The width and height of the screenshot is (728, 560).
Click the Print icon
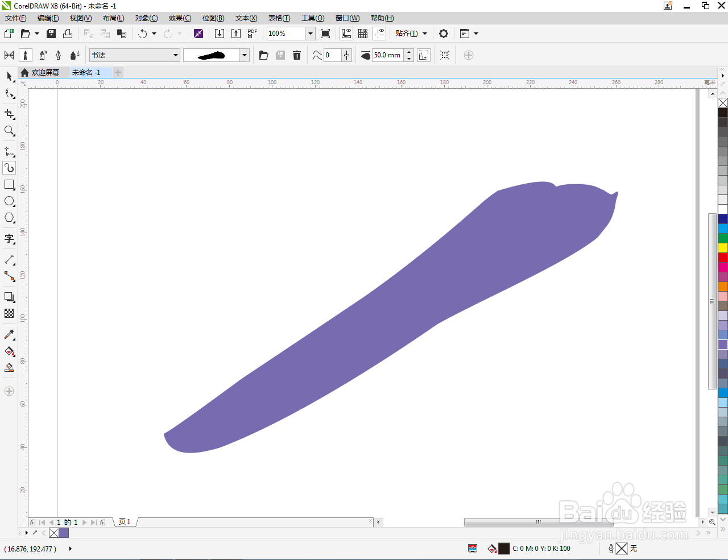(x=68, y=34)
